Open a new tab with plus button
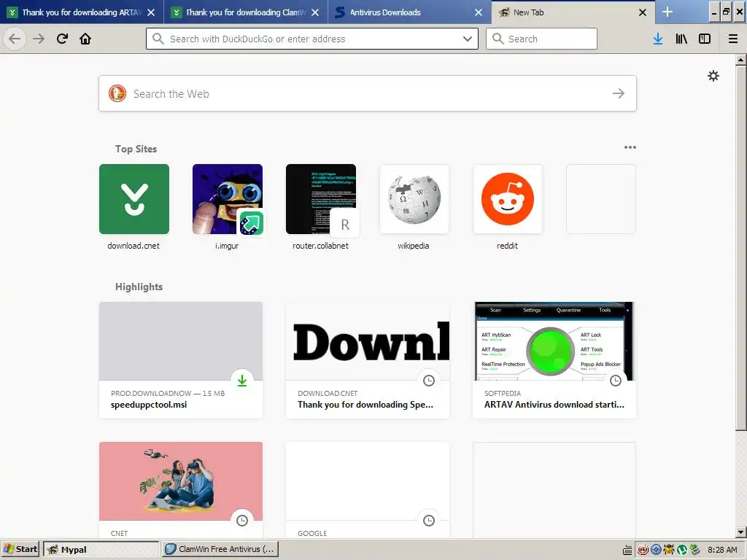 (x=667, y=12)
